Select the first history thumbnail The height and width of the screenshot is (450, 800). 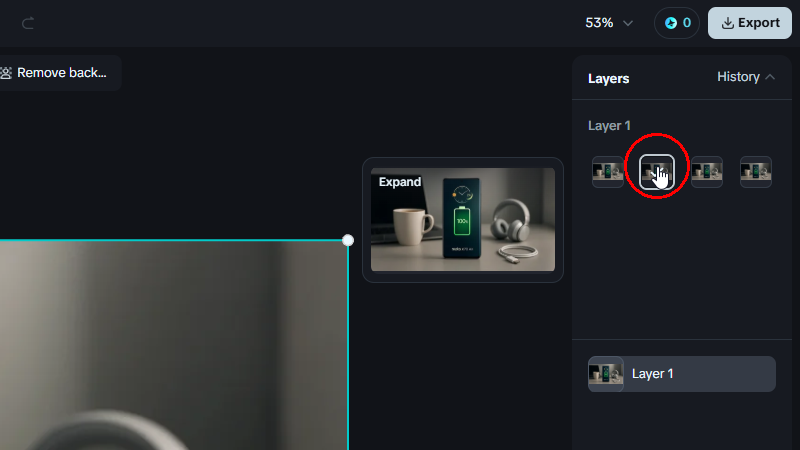pyautogui.click(x=608, y=172)
